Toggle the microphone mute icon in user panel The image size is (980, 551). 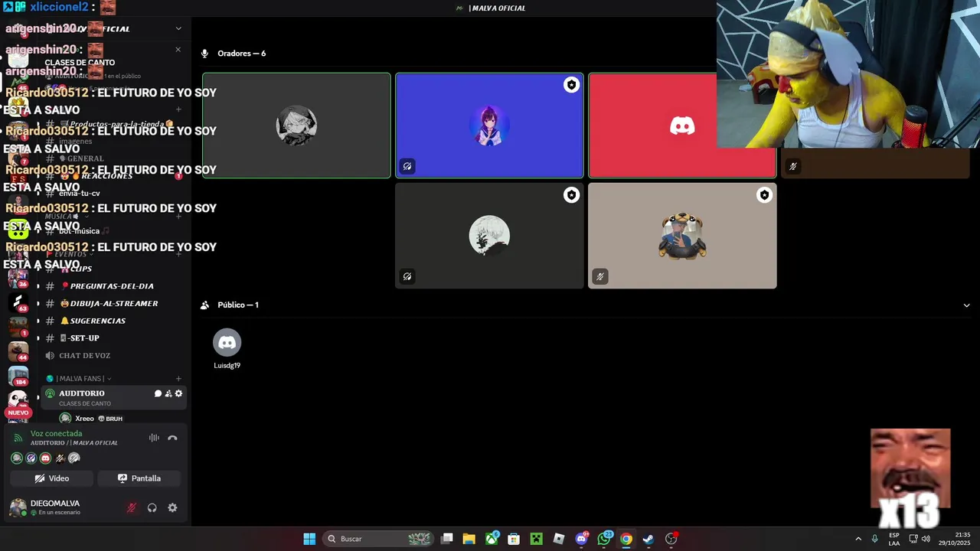pos(132,507)
